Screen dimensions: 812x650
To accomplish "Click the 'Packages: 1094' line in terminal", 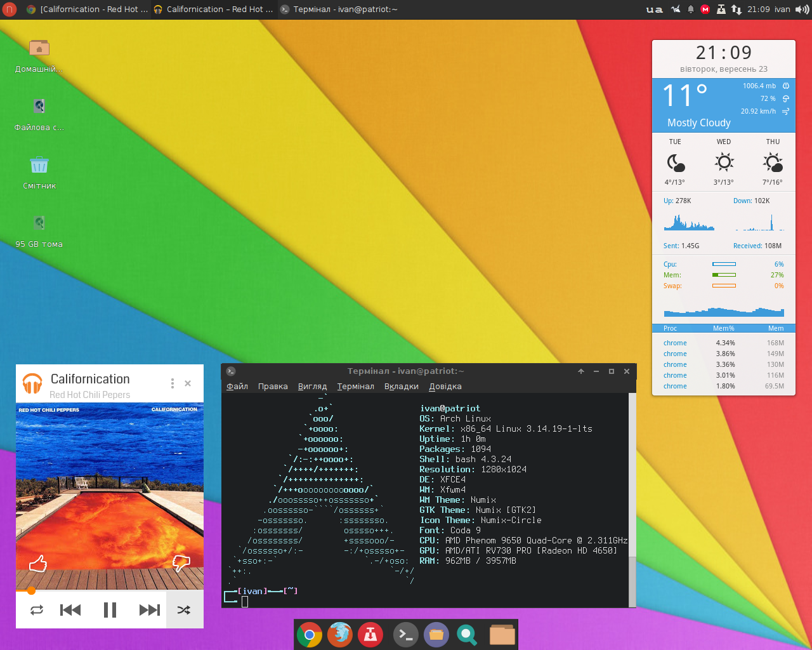I will [x=455, y=449].
